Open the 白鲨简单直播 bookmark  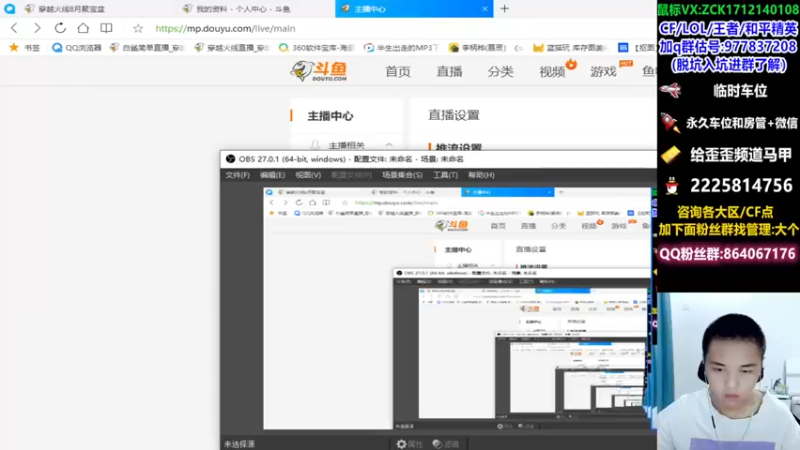147,47
